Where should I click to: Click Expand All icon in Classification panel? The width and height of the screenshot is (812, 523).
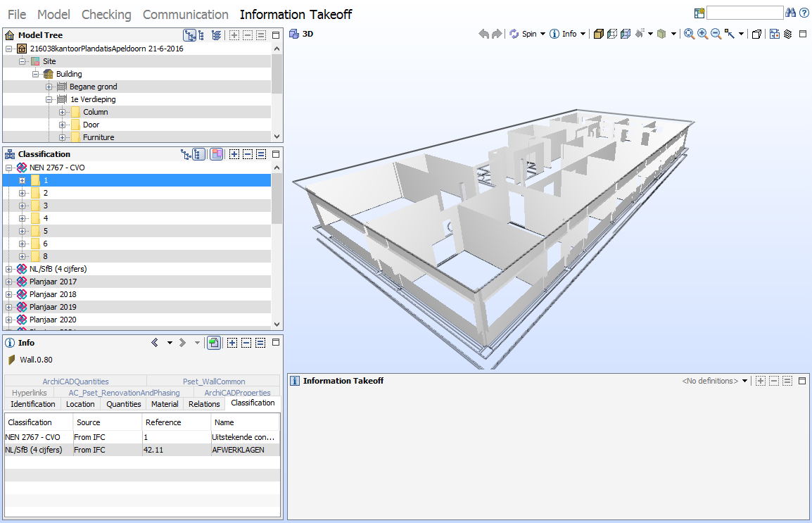click(234, 154)
